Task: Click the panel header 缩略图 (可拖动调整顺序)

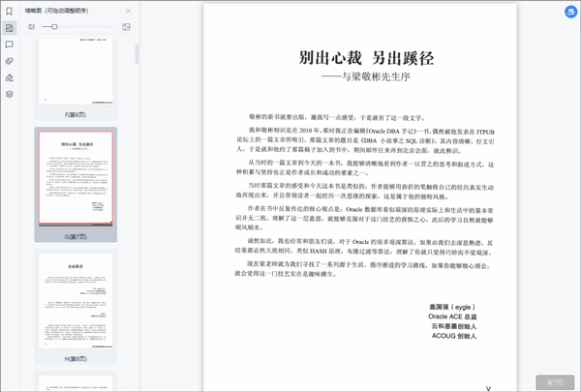Action: tap(57, 11)
